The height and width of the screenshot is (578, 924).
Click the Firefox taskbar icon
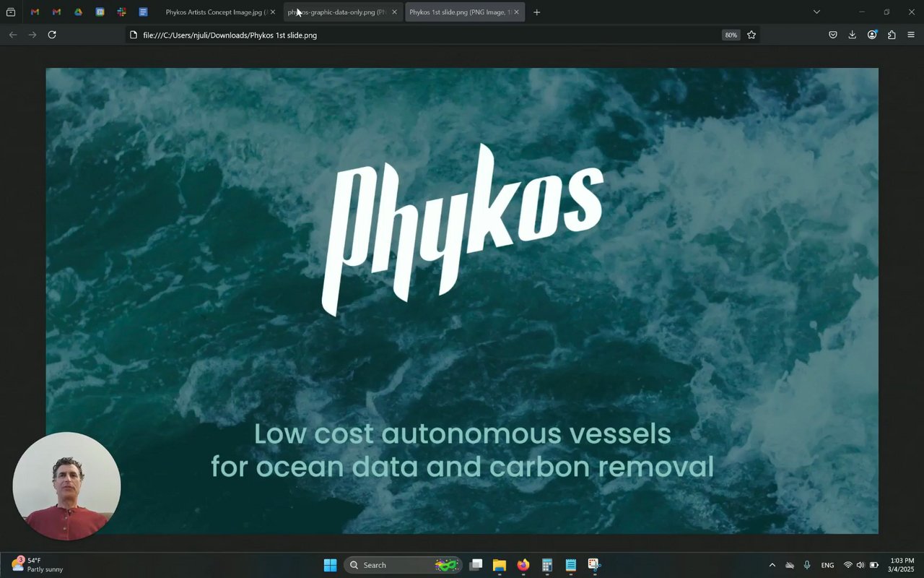click(523, 565)
